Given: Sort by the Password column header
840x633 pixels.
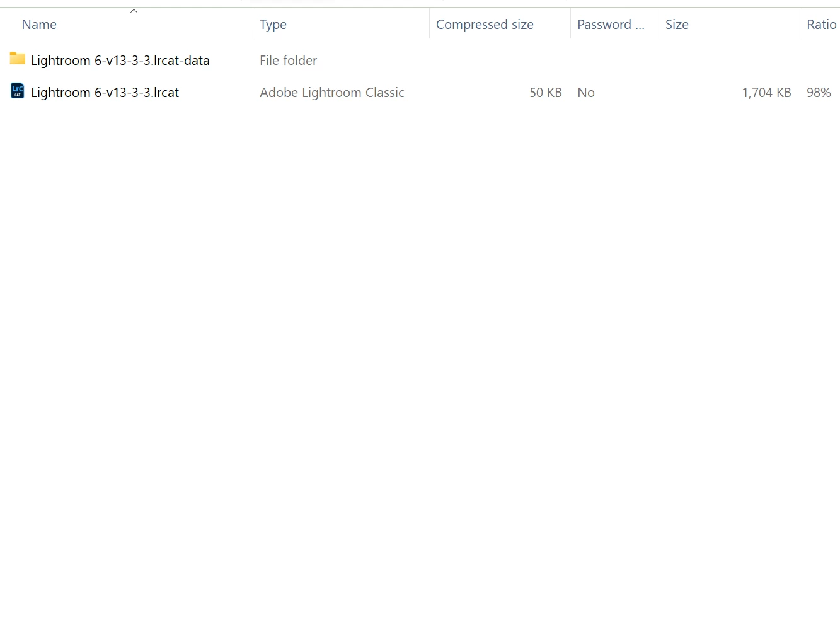Looking at the screenshot, I should pos(611,25).
